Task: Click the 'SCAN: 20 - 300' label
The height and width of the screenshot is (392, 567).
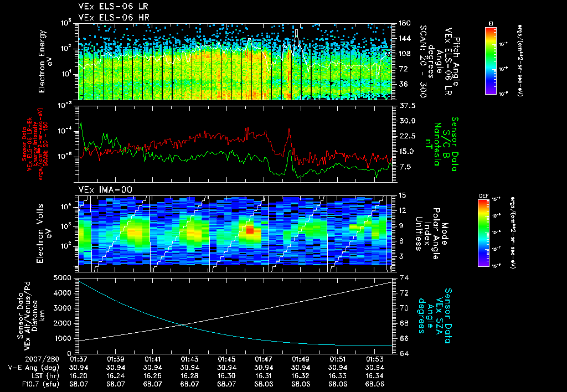Action: [422, 61]
